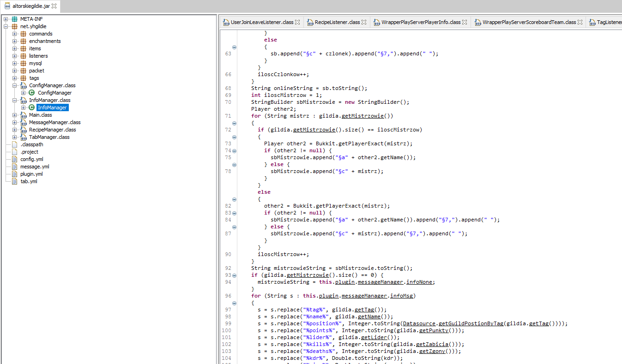Click the listeners package icon
The height and width of the screenshot is (364, 622).
(x=23, y=56)
